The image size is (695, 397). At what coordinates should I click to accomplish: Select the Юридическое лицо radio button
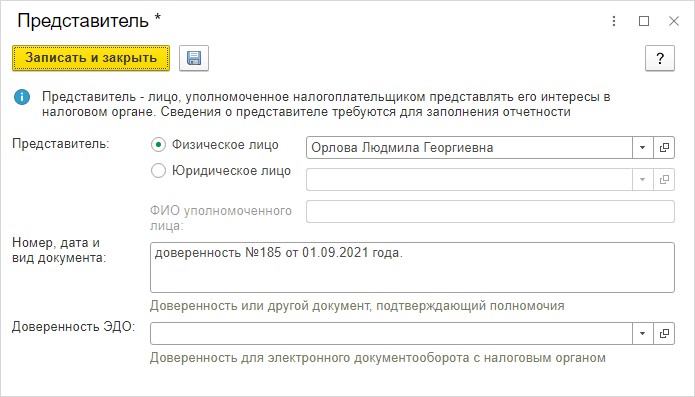pos(158,171)
